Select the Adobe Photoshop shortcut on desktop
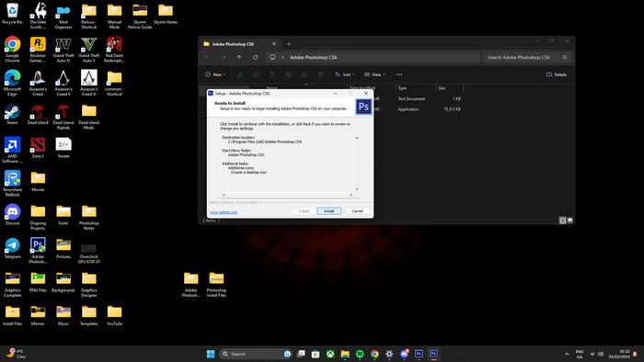This screenshot has width=644, height=362. (38, 251)
